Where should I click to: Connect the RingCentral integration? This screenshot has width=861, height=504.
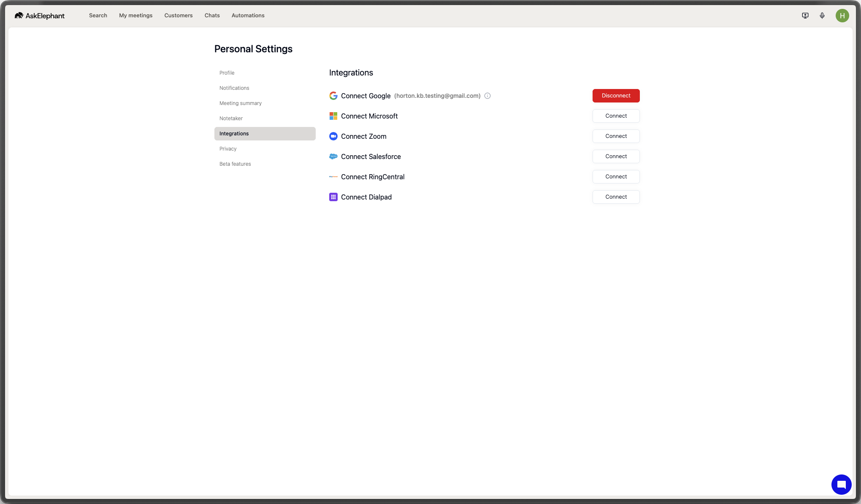[616, 177]
